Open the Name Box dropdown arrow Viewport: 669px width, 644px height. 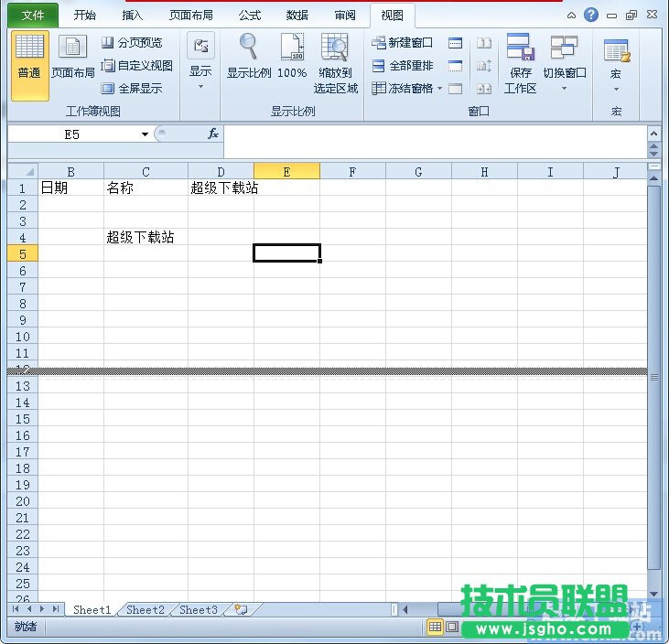pos(146,134)
